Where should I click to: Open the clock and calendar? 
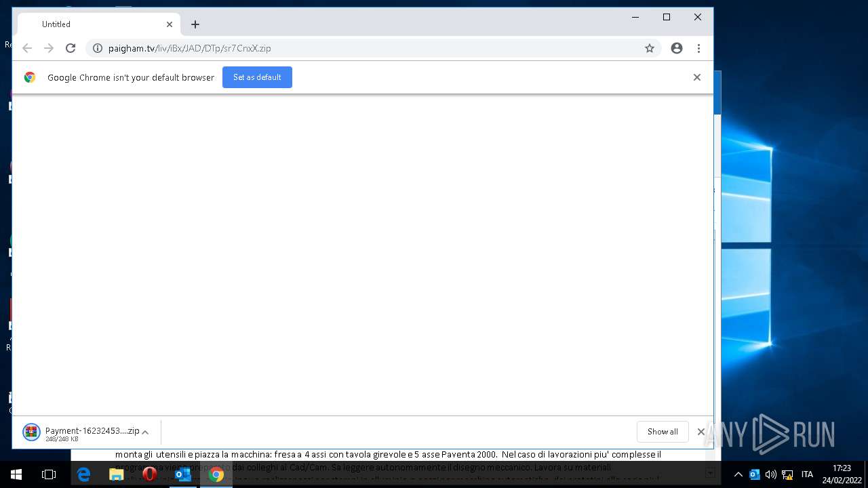(842, 474)
